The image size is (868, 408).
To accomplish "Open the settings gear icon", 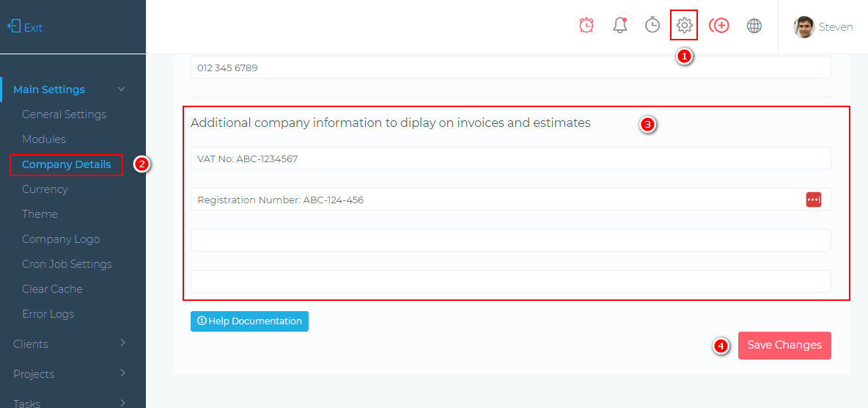I will point(685,25).
